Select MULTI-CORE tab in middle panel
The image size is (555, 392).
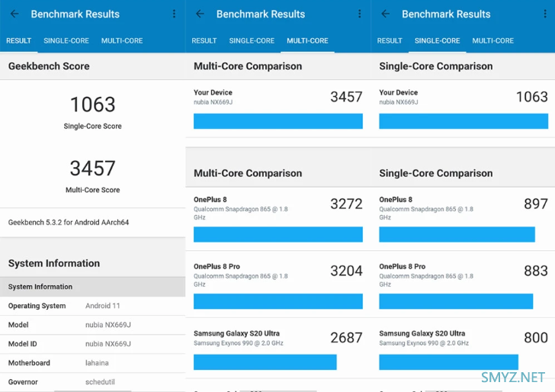click(x=307, y=40)
